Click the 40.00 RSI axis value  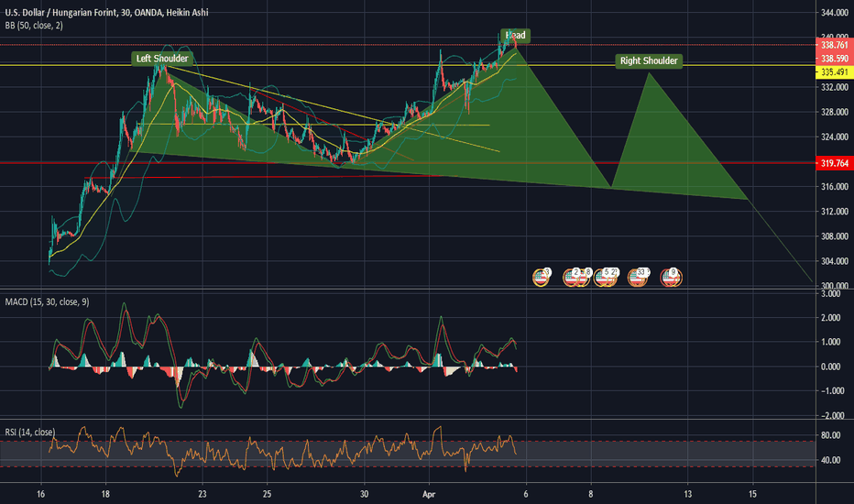click(x=830, y=460)
